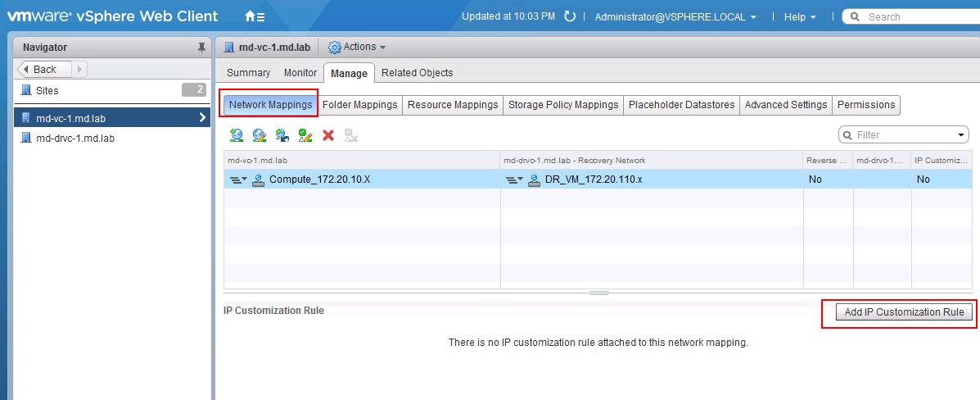980x400 pixels.
Task: Sort by md-drvc-1.md.lab Recovery Network column header
Action: point(652,161)
